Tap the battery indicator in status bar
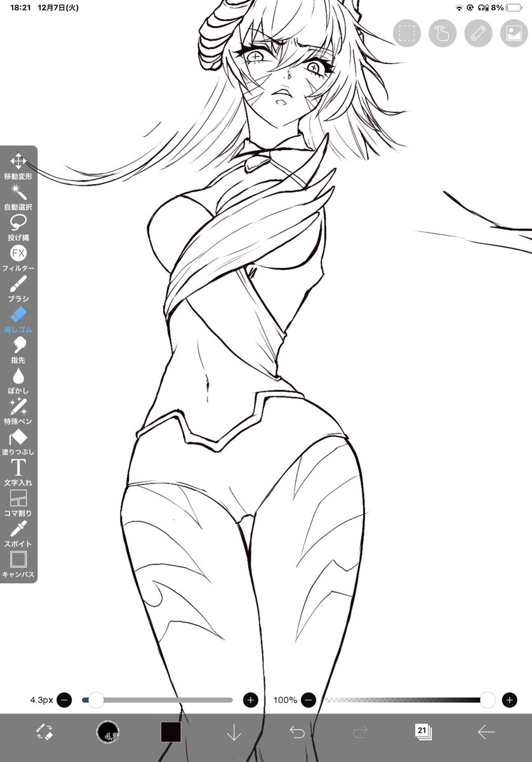The width and height of the screenshot is (532, 762). click(x=515, y=8)
